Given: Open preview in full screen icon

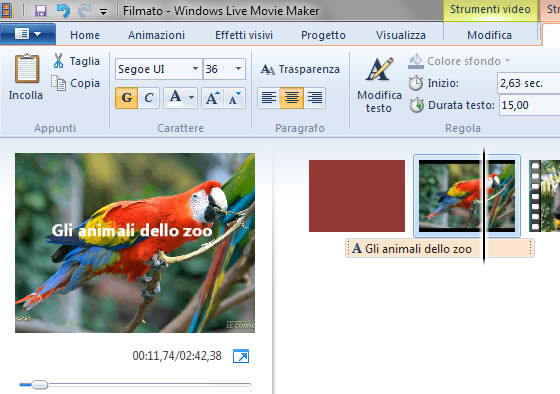Looking at the screenshot, I should pyautogui.click(x=241, y=356).
